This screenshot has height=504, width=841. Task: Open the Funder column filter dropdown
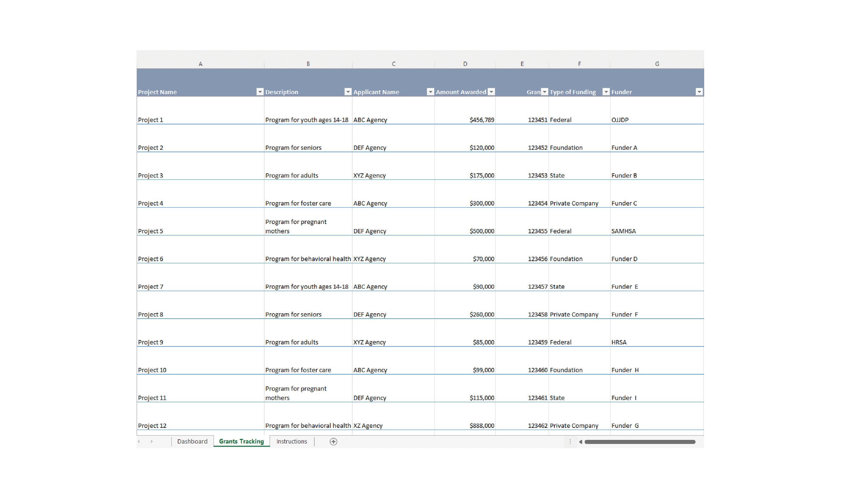tap(699, 92)
